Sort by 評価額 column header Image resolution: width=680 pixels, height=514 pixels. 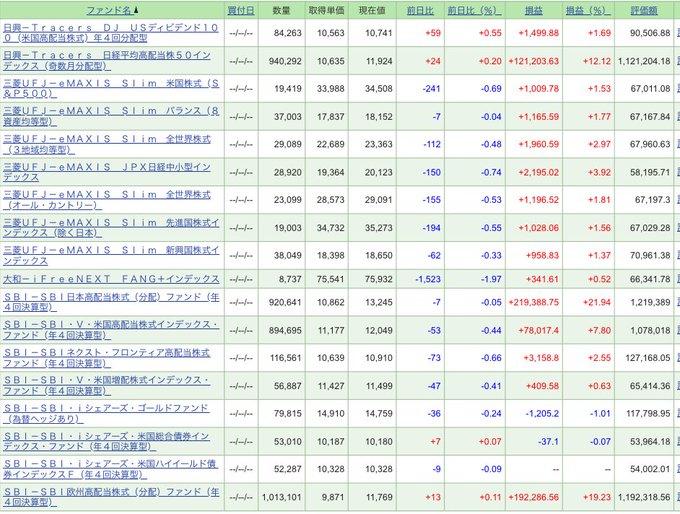[x=644, y=10]
